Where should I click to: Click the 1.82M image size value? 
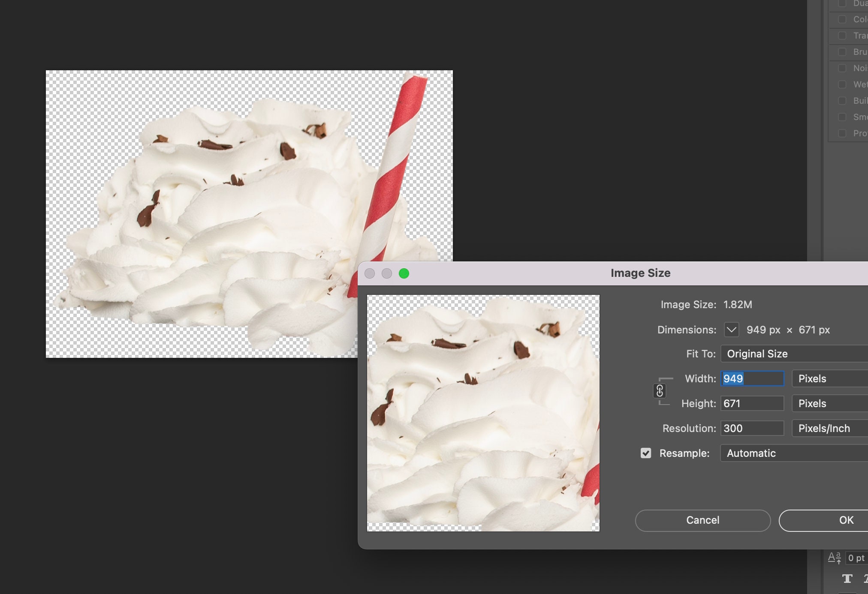pos(738,305)
